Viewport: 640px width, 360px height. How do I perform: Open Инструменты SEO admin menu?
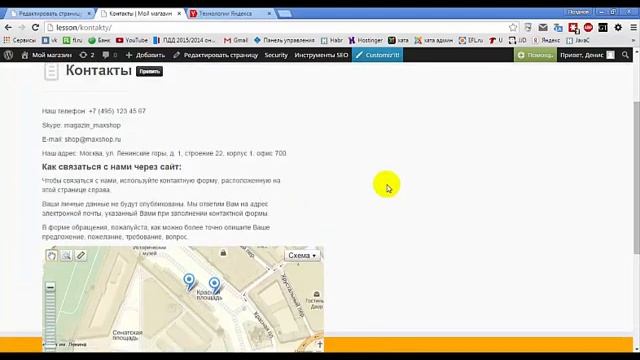coord(321,55)
